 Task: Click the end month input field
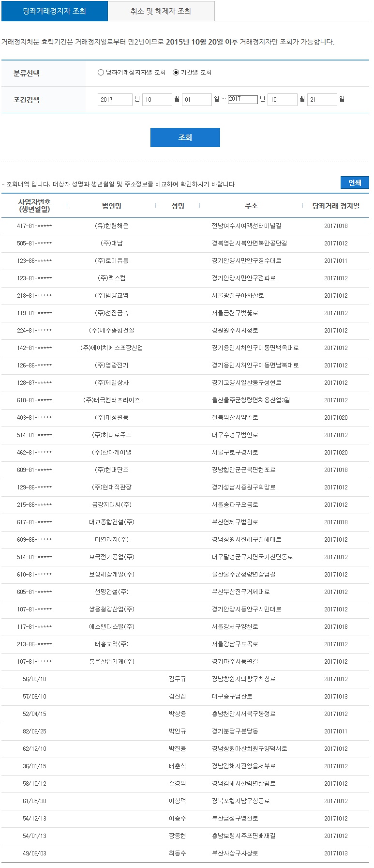click(x=282, y=100)
